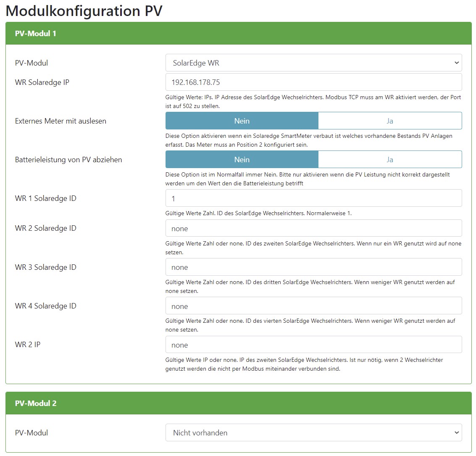The image size is (476, 456).
Task: Click the WR Solaredge IP label
Action: (x=42, y=82)
